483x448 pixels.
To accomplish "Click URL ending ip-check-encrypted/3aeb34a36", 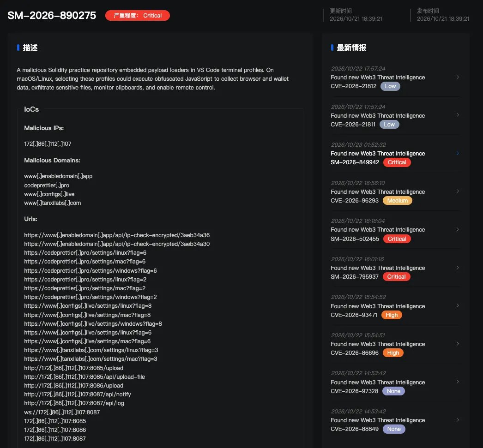I will coord(117,235).
